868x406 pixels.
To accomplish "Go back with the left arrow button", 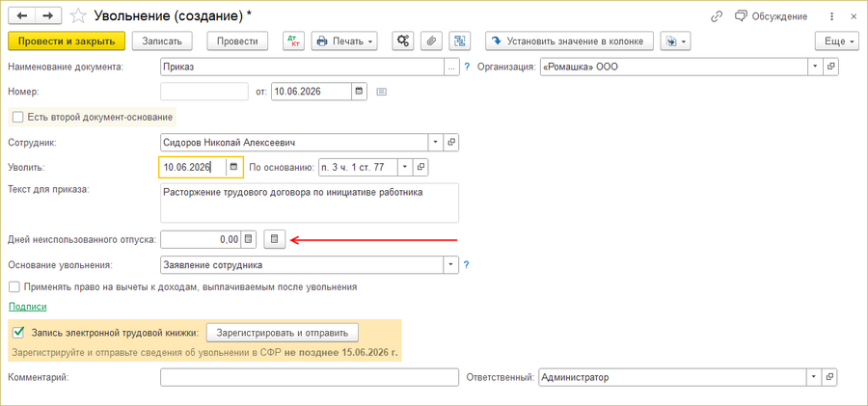I will [22, 16].
